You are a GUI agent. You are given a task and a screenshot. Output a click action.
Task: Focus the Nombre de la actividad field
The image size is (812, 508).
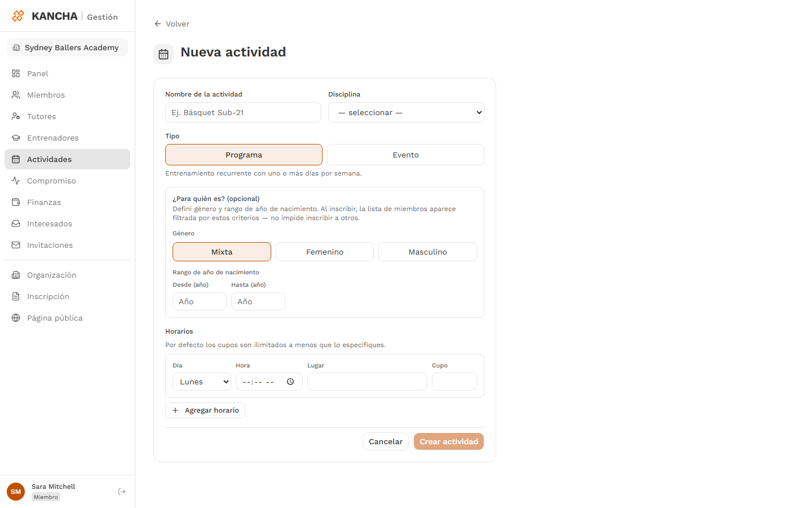(243, 112)
